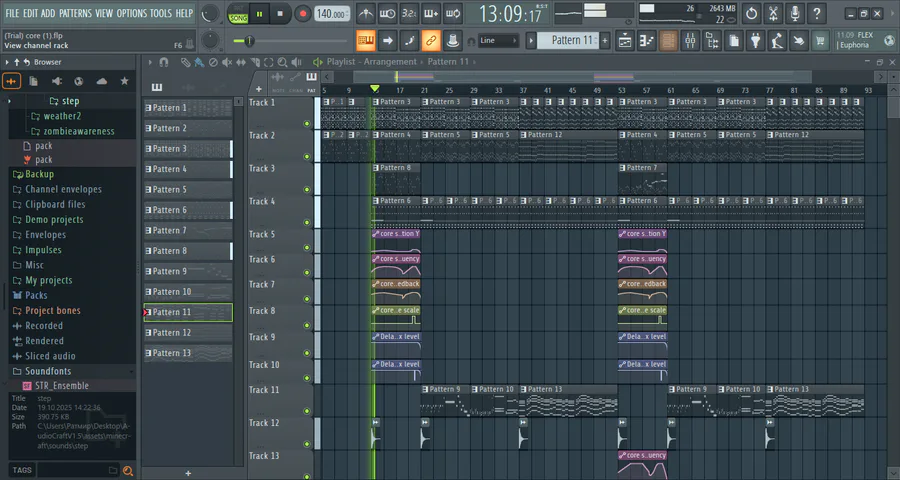Open the TOOLS menu
The width and height of the screenshot is (900, 480).
pos(161,13)
